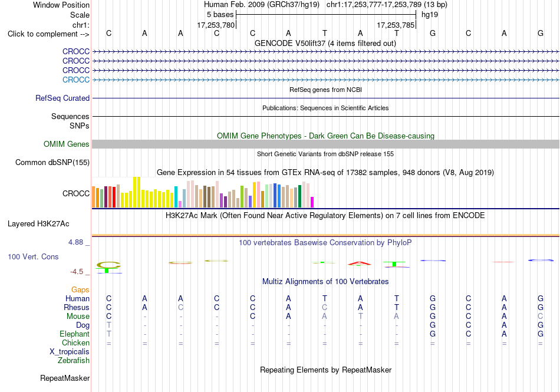Click the '5 bases' scale label
This screenshot has width=560, height=392.
(x=220, y=15)
